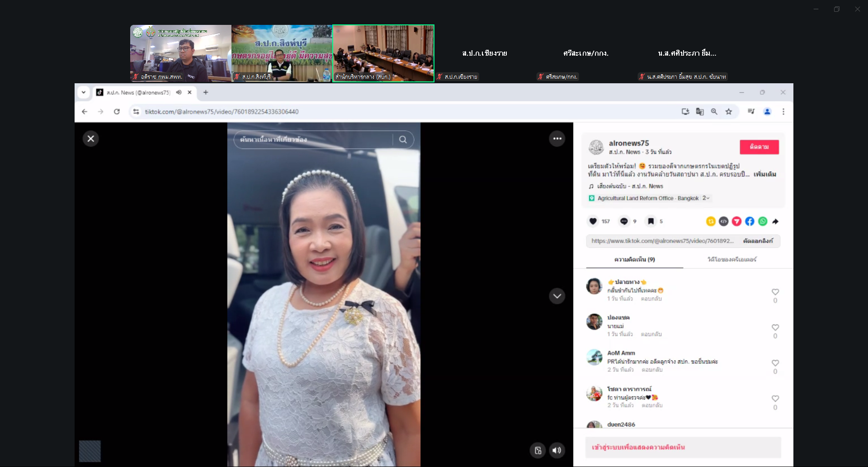This screenshot has width=868, height=467.
Task: Click the yellow repost icon
Action: tap(711, 221)
